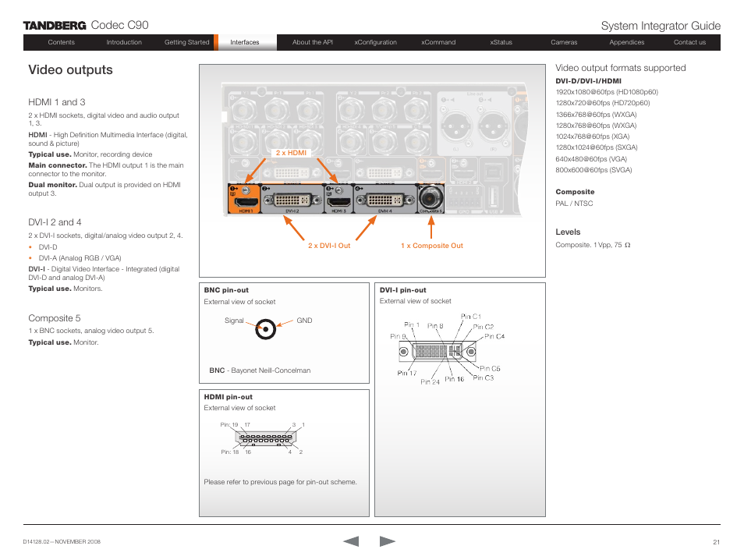This screenshot has height=560, width=744.
Task: Select the Interfaces tab
Action: point(245,42)
